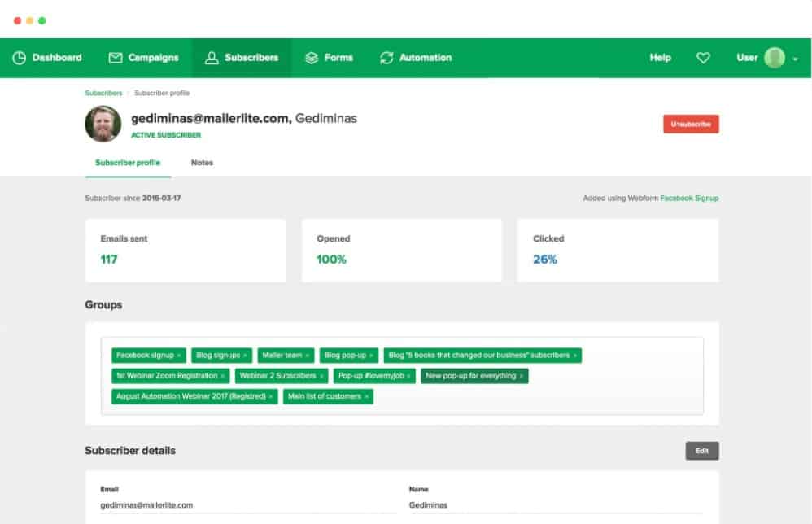Expand the User account dropdown arrow
The width and height of the screenshot is (812, 524).
click(795, 59)
